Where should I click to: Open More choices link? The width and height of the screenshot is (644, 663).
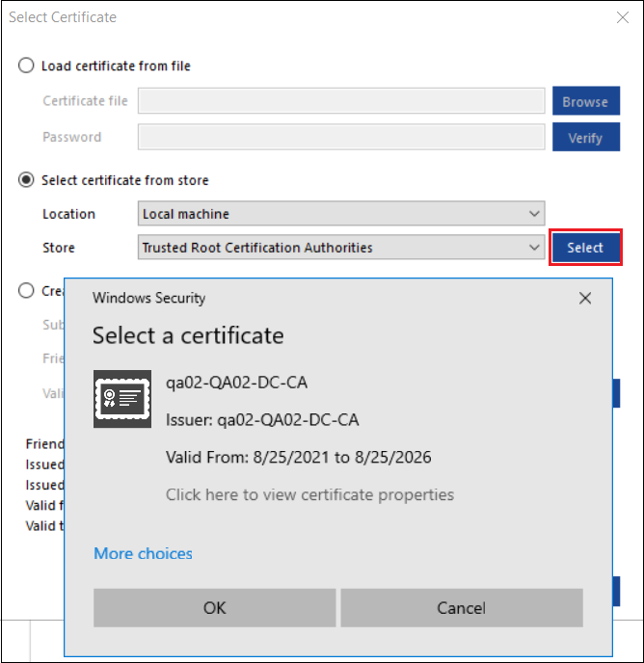point(143,553)
